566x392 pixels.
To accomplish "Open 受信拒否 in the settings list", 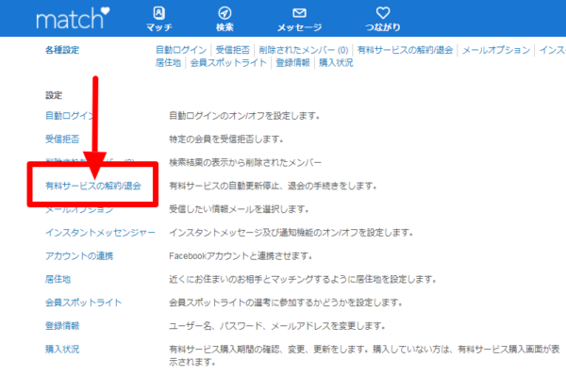I will click(62, 139).
